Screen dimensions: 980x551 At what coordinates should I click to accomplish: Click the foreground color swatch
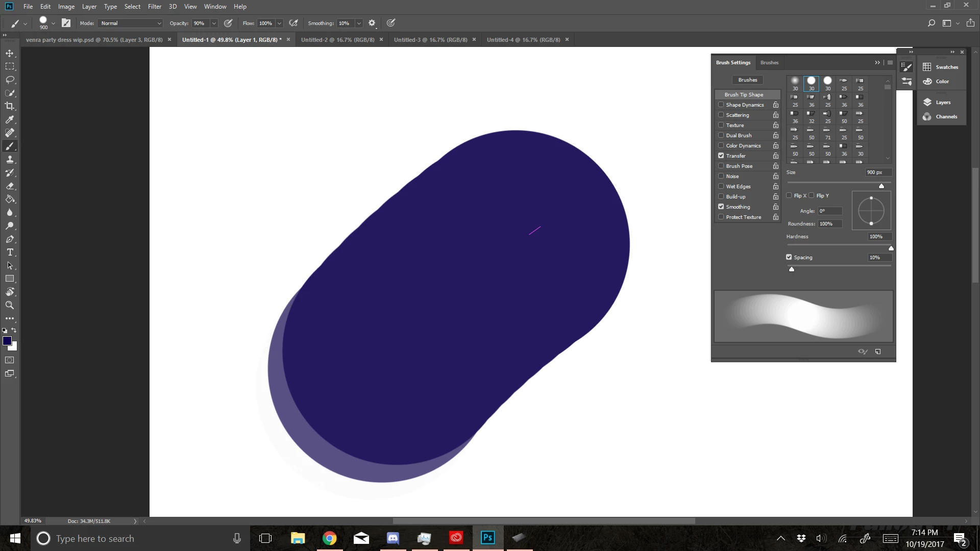pyautogui.click(x=7, y=341)
